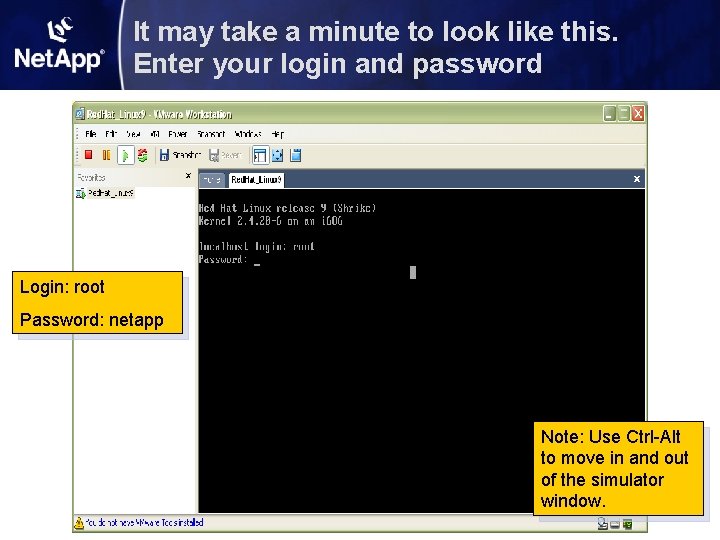
Task: Open the Windows menu
Action: (x=248, y=134)
